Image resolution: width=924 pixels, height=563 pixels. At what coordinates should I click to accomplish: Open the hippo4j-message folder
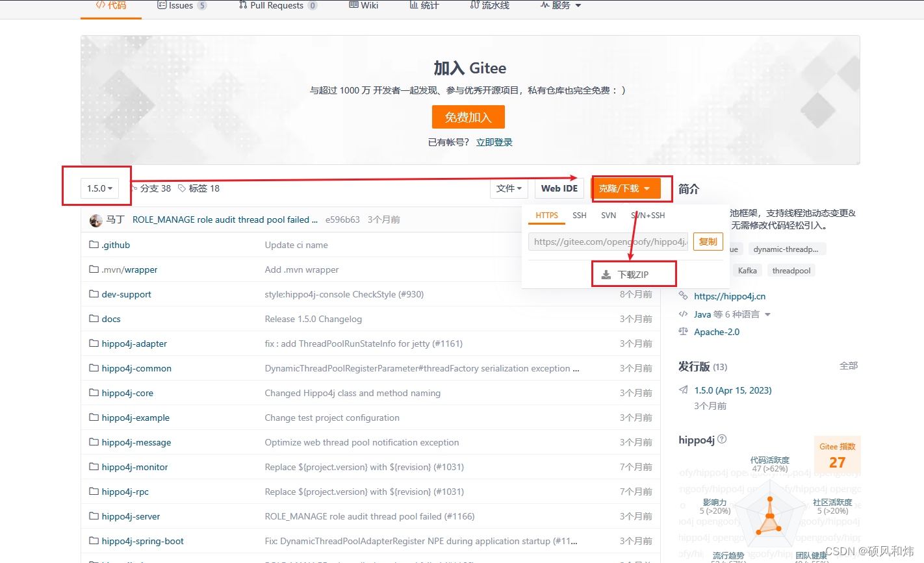(x=136, y=442)
